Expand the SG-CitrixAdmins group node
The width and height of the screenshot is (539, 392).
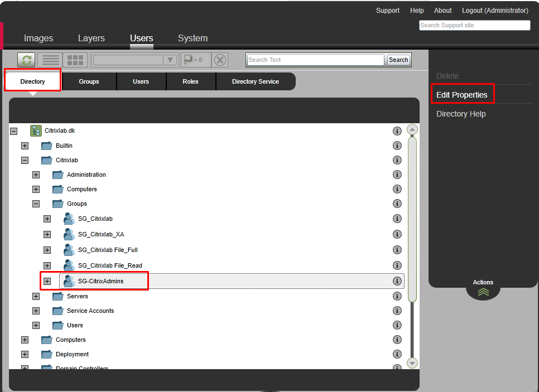pos(47,281)
